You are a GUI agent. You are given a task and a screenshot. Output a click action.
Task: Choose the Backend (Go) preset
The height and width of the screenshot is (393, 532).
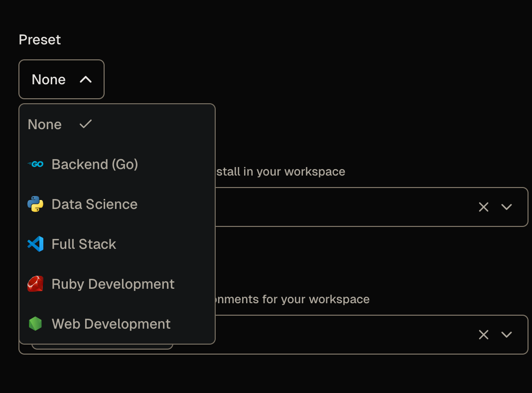tap(117, 165)
